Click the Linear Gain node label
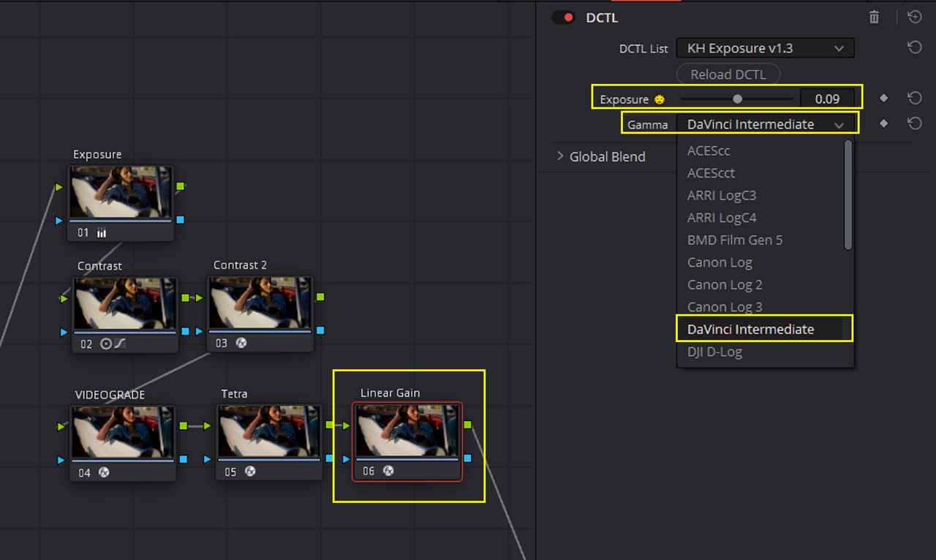This screenshot has width=936, height=560. [x=390, y=393]
